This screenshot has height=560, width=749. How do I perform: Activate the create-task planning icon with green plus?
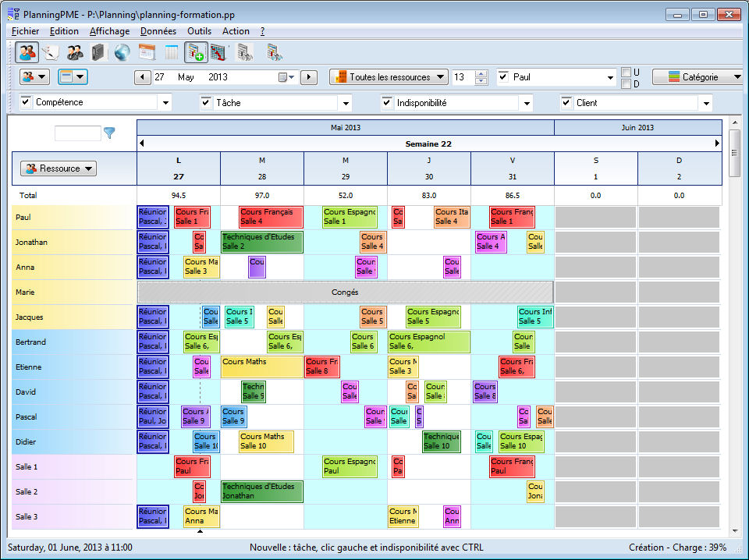(x=197, y=52)
